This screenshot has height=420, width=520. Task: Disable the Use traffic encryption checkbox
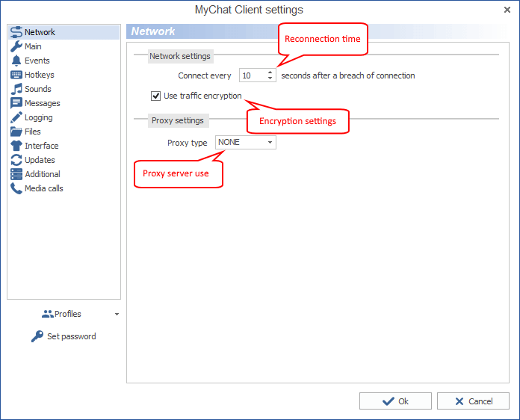click(x=156, y=96)
